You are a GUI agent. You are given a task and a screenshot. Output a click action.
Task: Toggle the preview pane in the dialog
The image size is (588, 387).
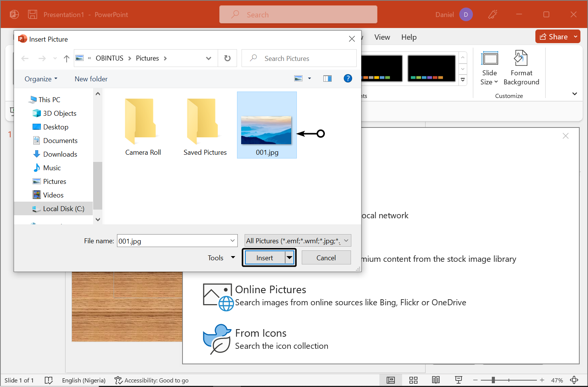[x=327, y=78]
